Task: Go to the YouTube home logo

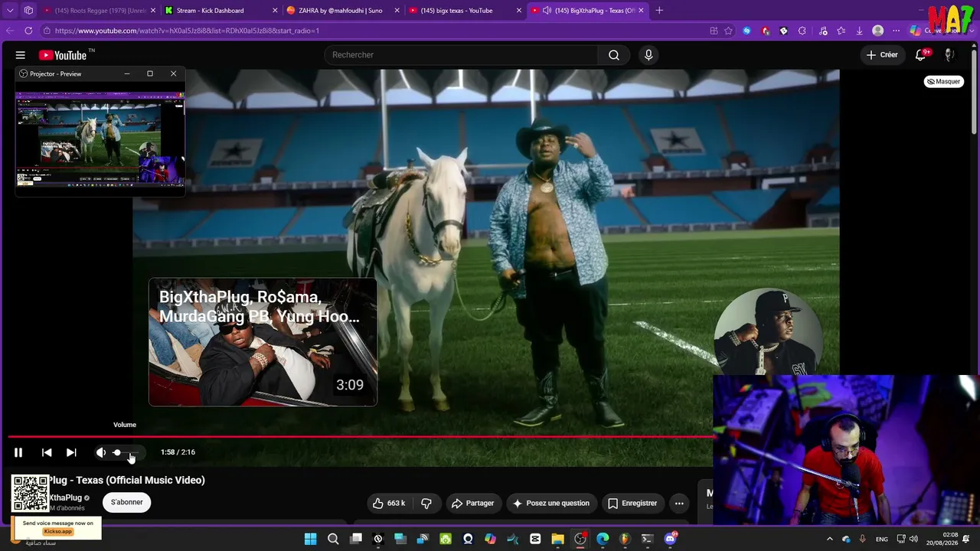Action: [64, 55]
